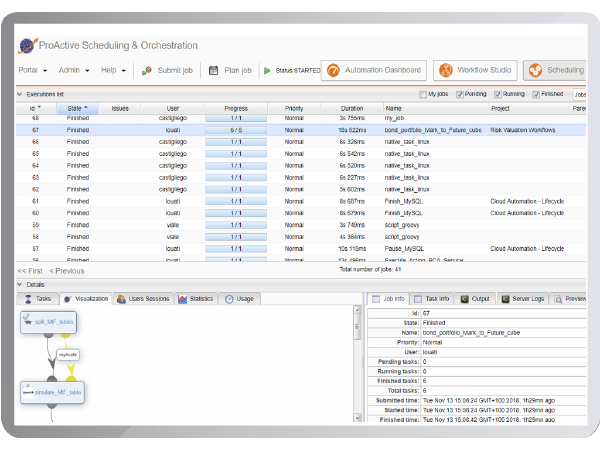The width and height of the screenshot is (600, 450).
Task: Open the Workflow Studio button
Action: [475, 70]
